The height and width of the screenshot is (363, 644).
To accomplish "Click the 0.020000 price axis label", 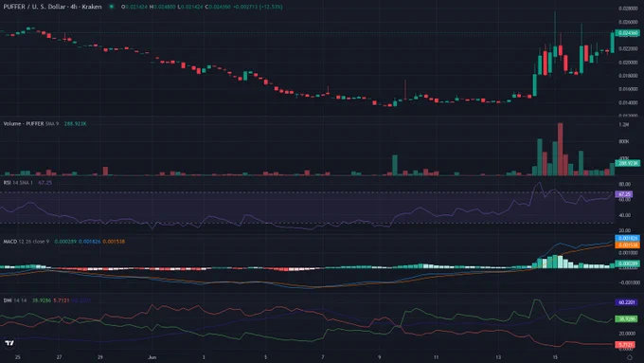I will click(x=628, y=63).
